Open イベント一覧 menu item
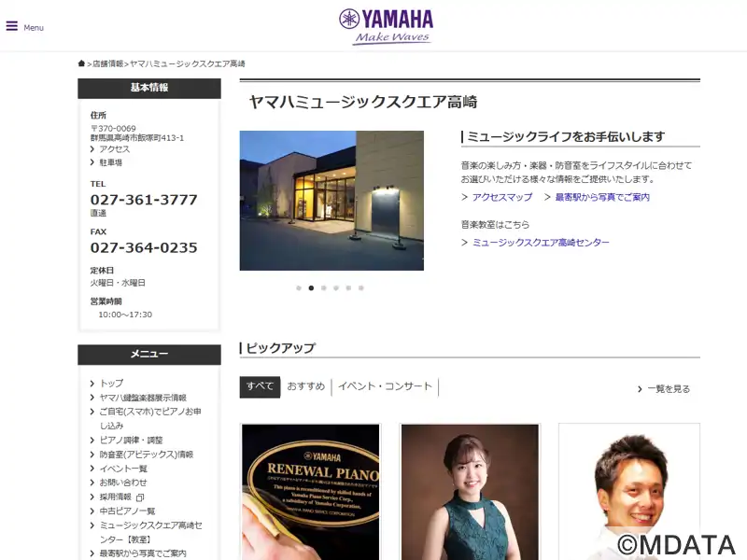 [x=123, y=469]
